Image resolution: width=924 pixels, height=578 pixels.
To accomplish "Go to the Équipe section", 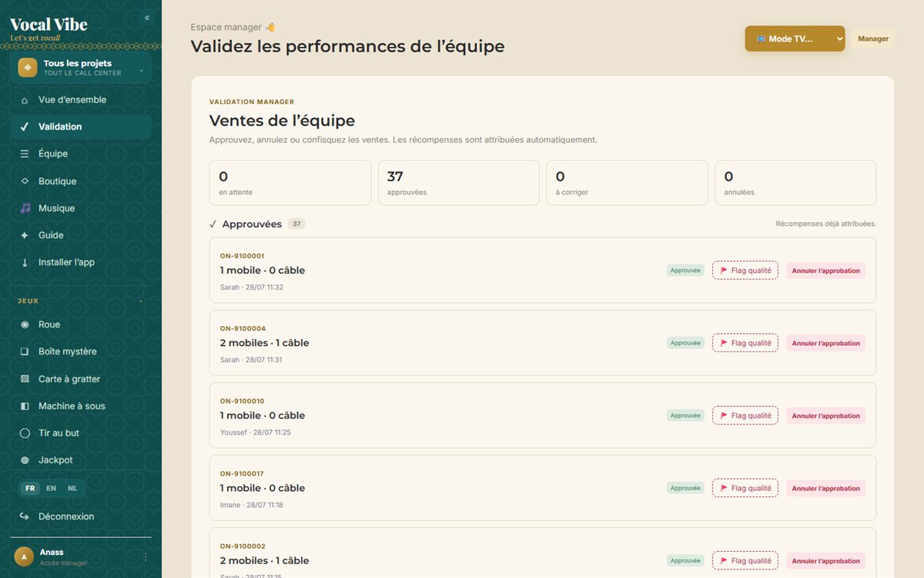I will tap(81, 154).
